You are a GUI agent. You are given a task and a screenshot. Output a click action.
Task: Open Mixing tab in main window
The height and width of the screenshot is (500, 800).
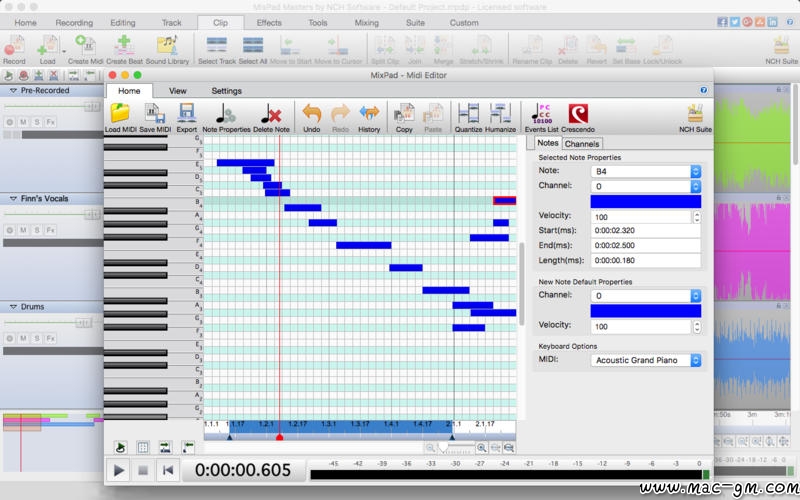click(366, 22)
